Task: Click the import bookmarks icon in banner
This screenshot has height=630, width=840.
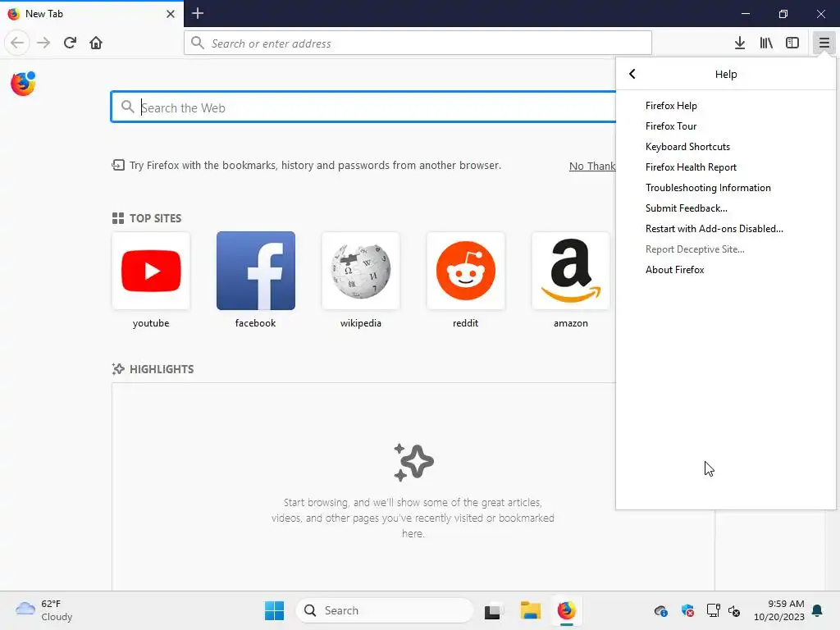Action: 118,165
